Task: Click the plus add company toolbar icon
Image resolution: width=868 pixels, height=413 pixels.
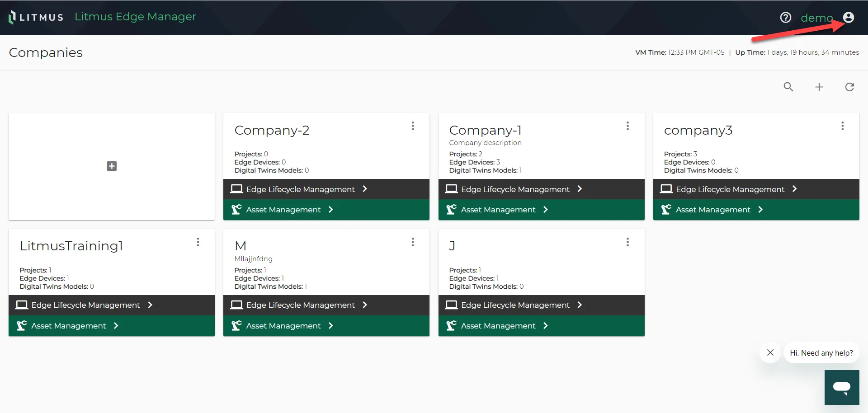Action: click(819, 87)
